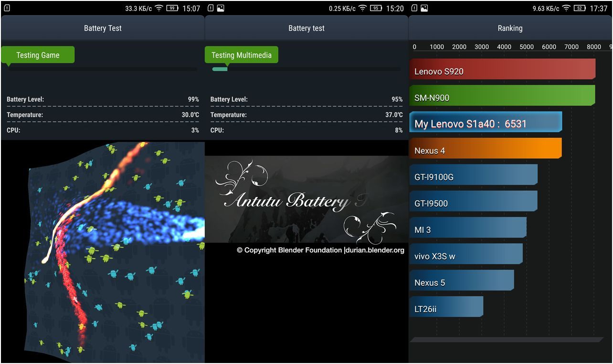Open the durian.blender.org copyright link

point(374,250)
